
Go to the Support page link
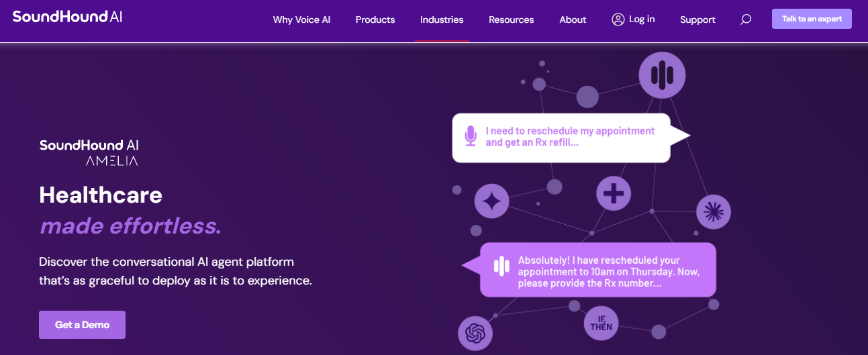click(x=697, y=19)
